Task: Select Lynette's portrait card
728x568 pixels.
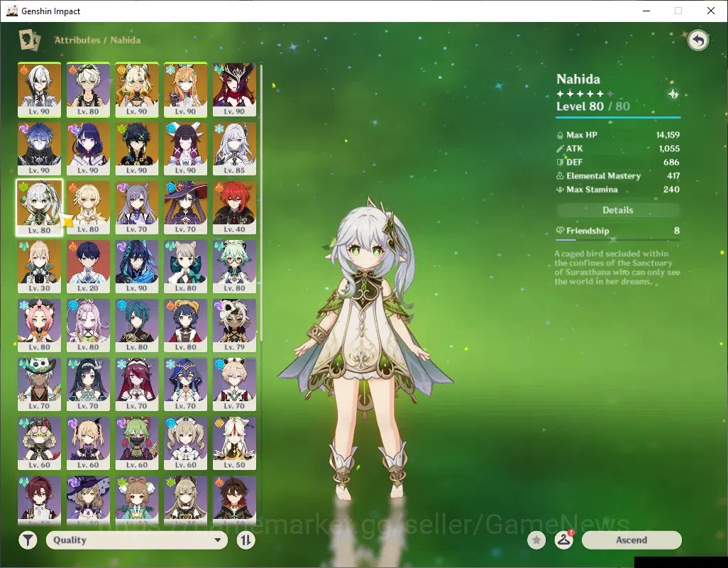Action: click(x=186, y=266)
